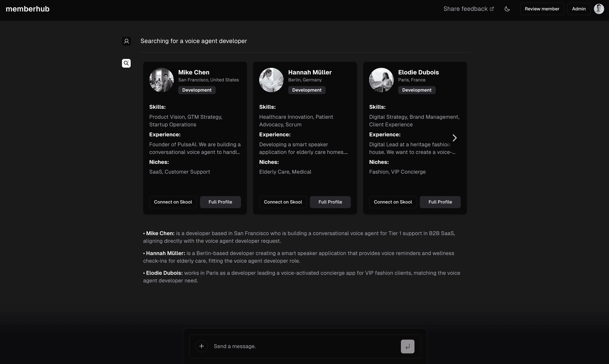
Task: Click Elodie Dubois's name heading
Action: coord(418,72)
